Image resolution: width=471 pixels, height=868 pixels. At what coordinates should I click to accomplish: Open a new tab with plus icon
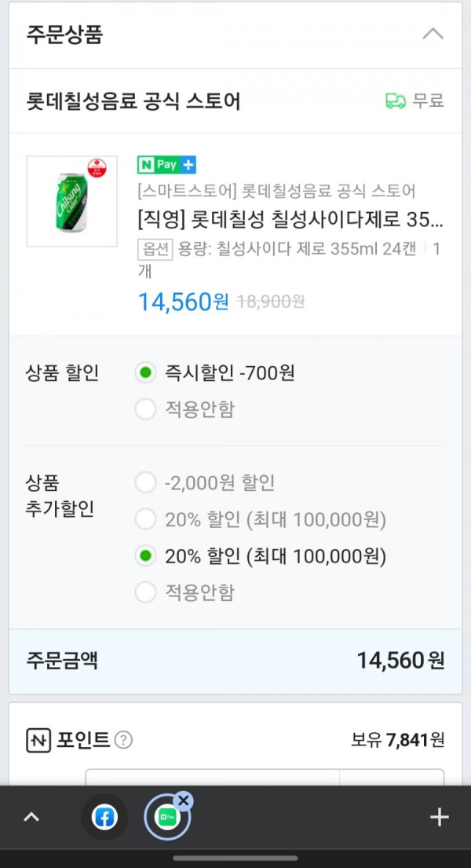[x=440, y=817]
